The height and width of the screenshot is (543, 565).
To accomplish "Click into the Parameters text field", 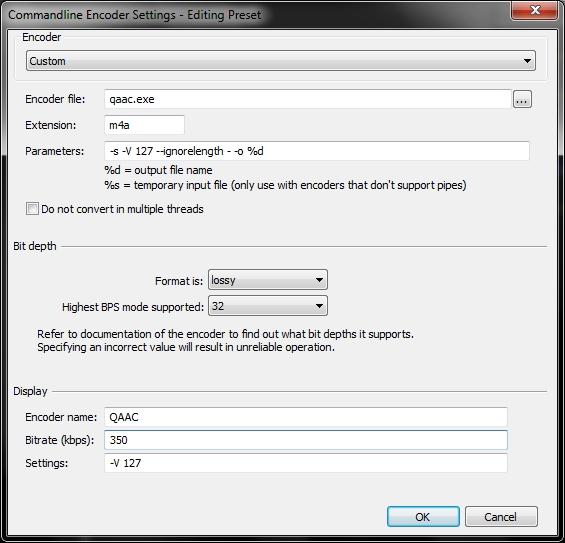I will click(x=317, y=151).
